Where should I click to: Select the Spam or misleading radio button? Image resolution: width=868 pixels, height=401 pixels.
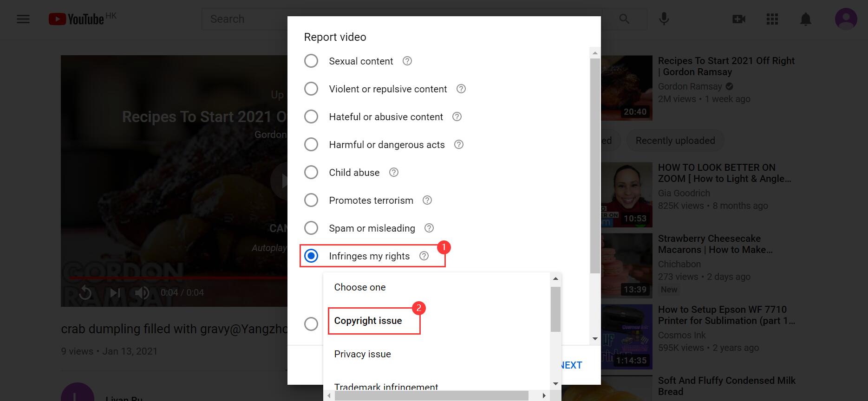(x=311, y=228)
